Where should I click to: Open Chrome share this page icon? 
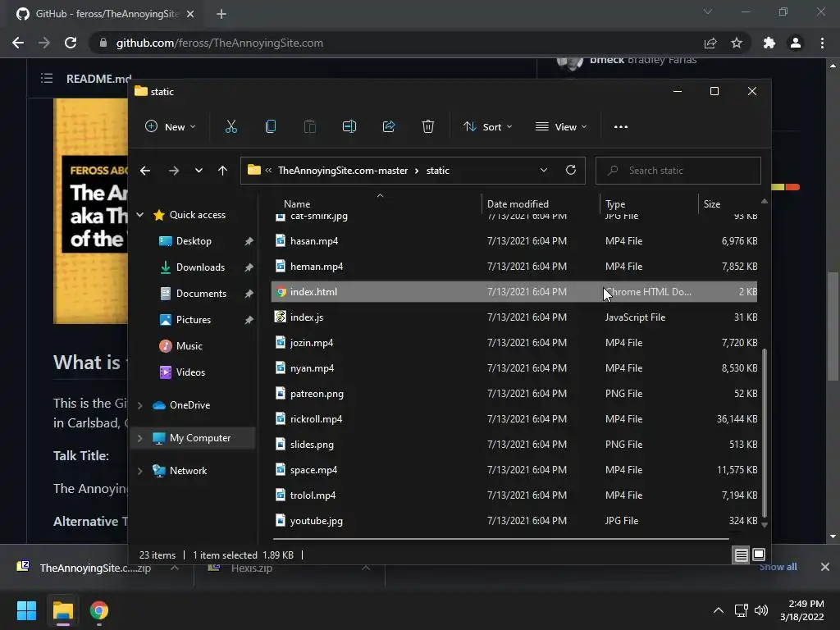[710, 43]
